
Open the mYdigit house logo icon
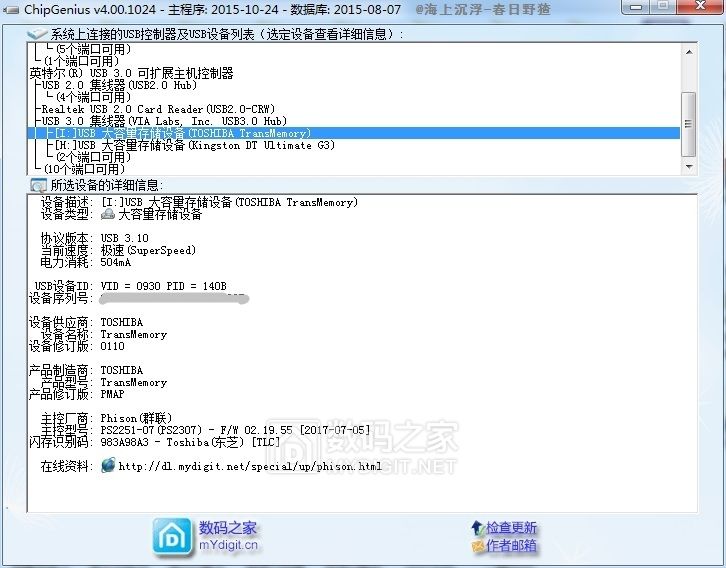click(x=172, y=537)
